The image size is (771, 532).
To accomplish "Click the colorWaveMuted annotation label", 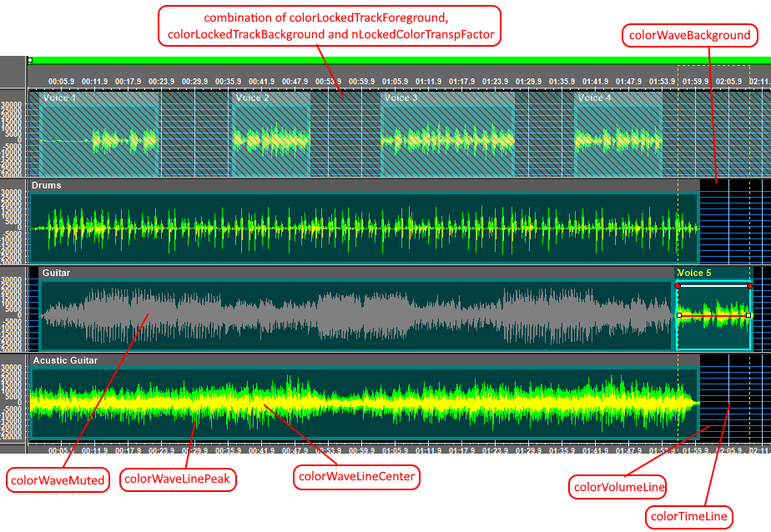I will click(x=58, y=480).
